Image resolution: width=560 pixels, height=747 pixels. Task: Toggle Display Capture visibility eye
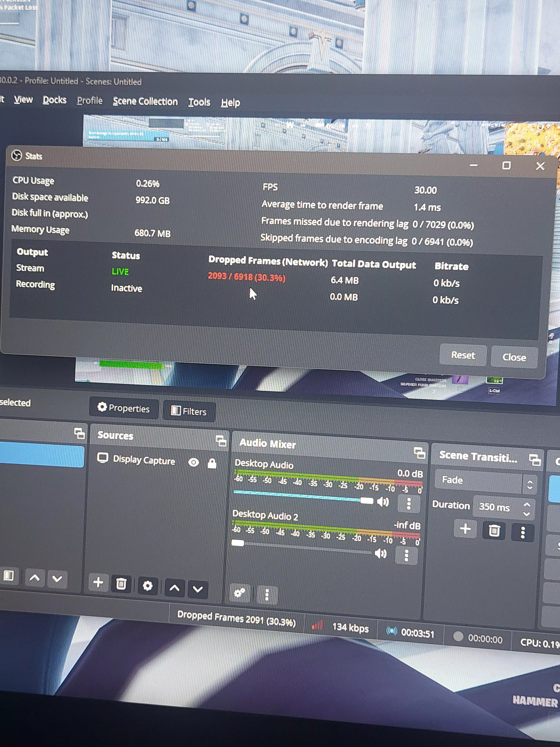193,462
